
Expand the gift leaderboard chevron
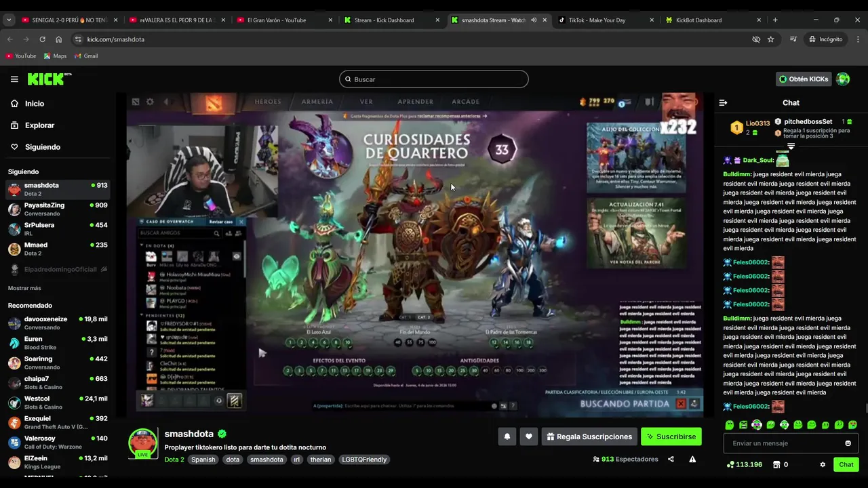tap(791, 146)
